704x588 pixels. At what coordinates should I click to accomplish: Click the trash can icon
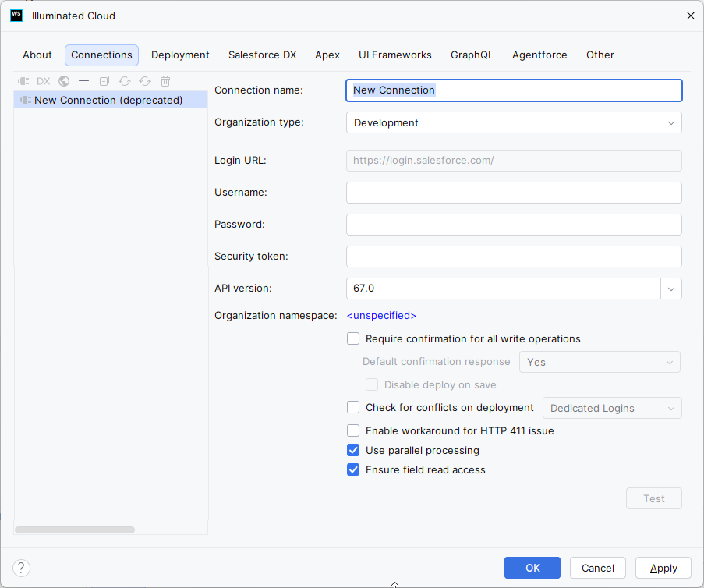click(165, 81)
